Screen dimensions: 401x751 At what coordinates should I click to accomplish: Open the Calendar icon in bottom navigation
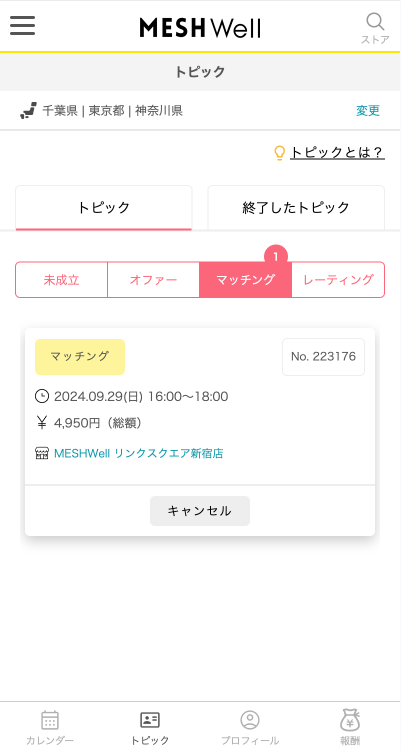point(50,720)
